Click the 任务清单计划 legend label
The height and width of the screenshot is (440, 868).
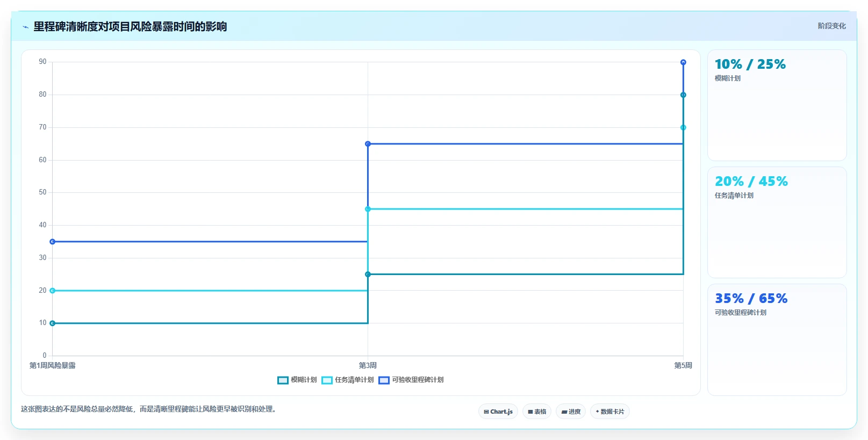click(x=354, y=380)
